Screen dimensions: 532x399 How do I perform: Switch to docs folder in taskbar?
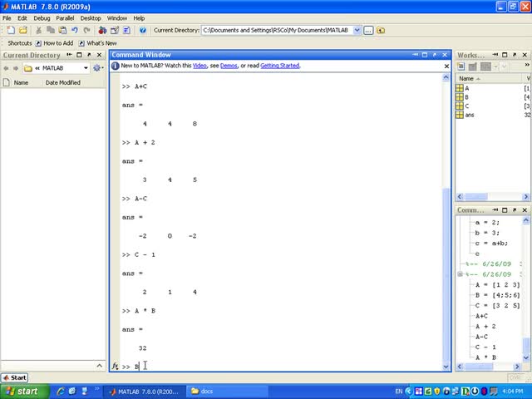(x=227, y=392)
